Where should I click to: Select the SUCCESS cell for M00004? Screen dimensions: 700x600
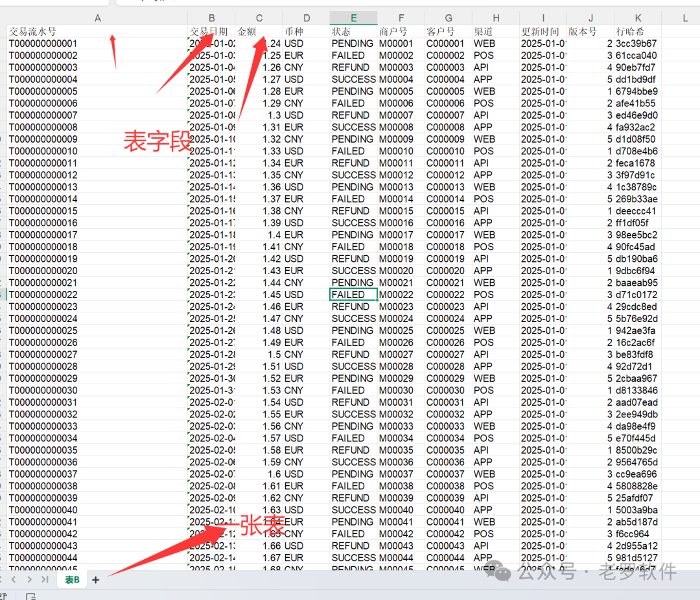(354, 79)
